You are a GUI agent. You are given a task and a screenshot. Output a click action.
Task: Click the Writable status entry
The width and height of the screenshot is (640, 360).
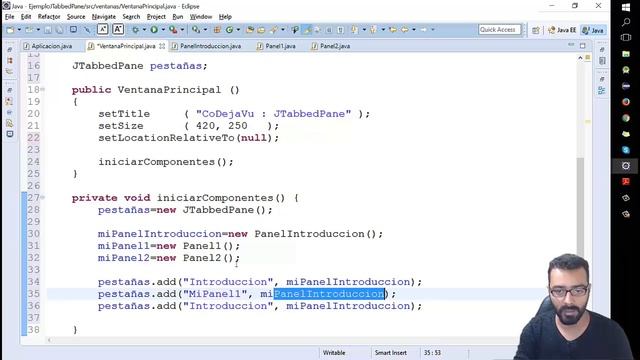(334, 353)
